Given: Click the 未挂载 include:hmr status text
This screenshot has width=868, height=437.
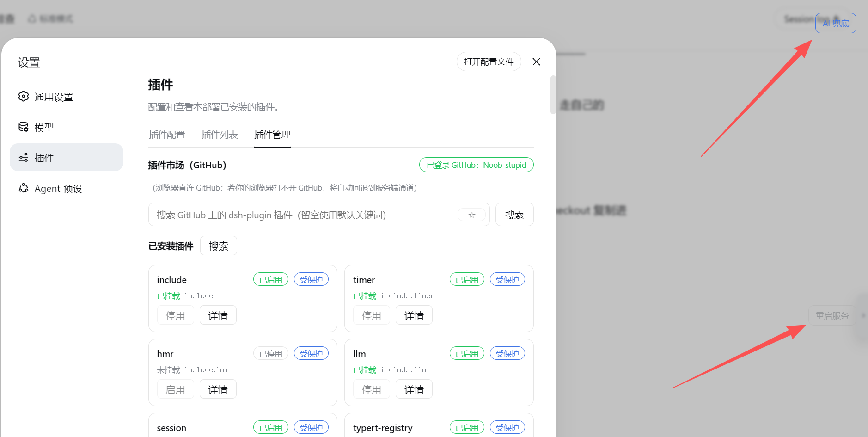Looking at the screenshot, I should (193, 369).
